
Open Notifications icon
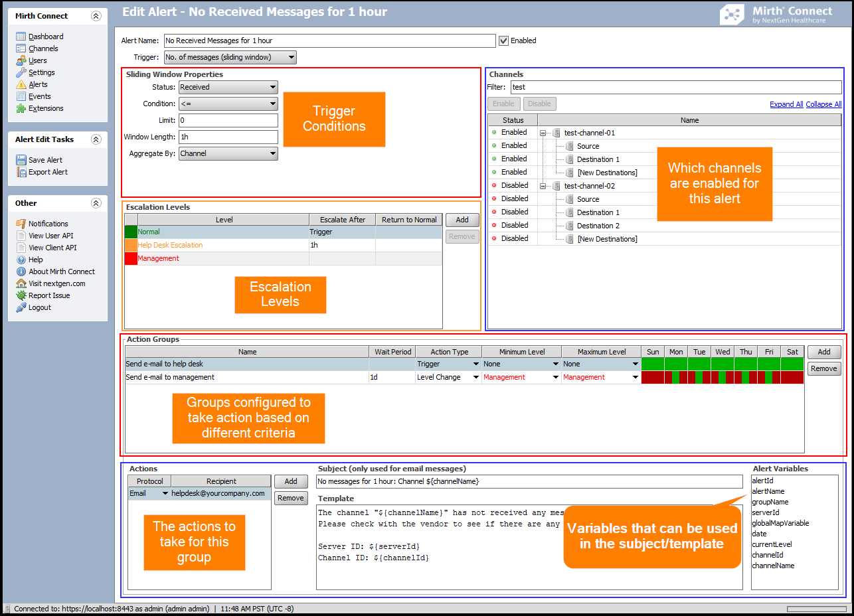[x=21, y=224]
